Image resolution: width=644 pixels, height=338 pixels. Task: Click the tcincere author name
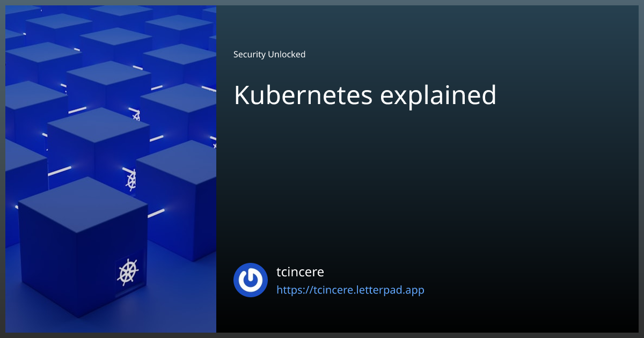(x=300, y=272)
